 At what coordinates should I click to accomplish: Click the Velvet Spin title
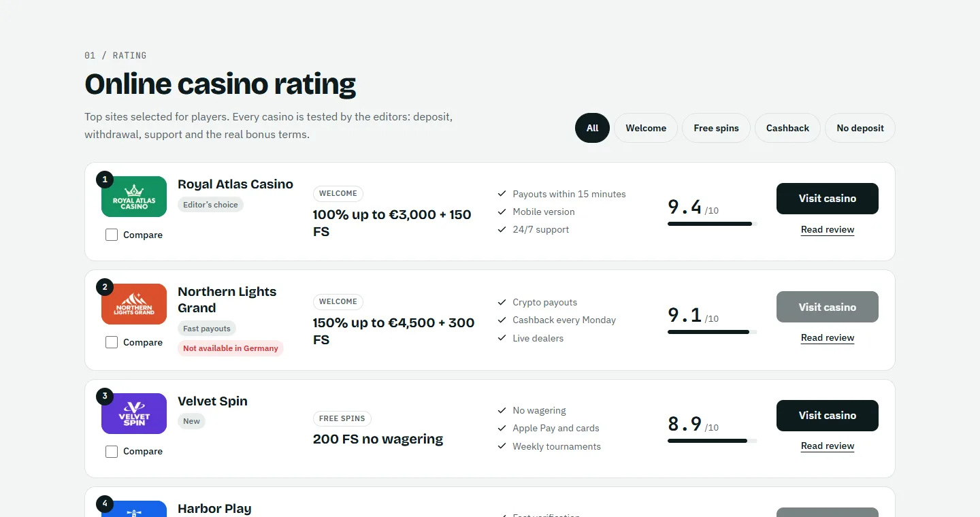212,401
